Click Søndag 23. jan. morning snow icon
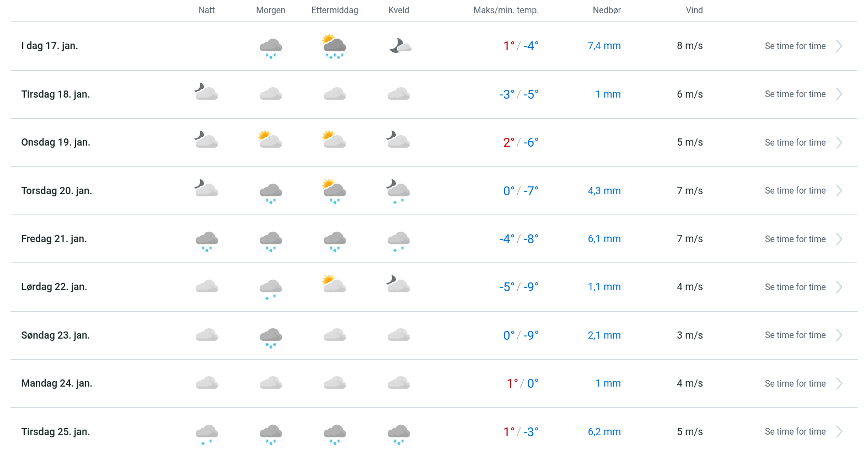The height and width of the screenshot is (455, 868). [x=271, y=336]
